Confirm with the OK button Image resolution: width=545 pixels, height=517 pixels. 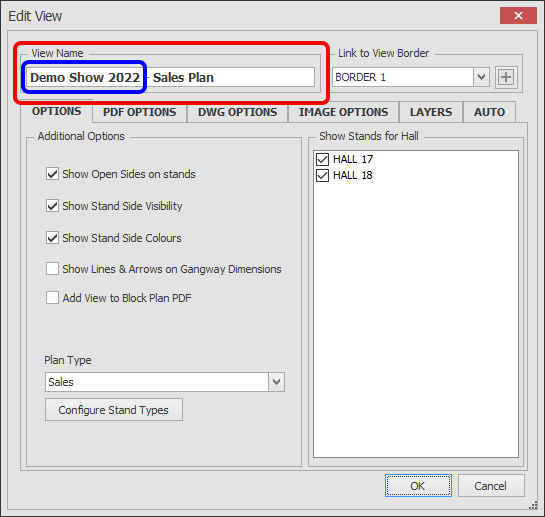(x=418, y=485)
